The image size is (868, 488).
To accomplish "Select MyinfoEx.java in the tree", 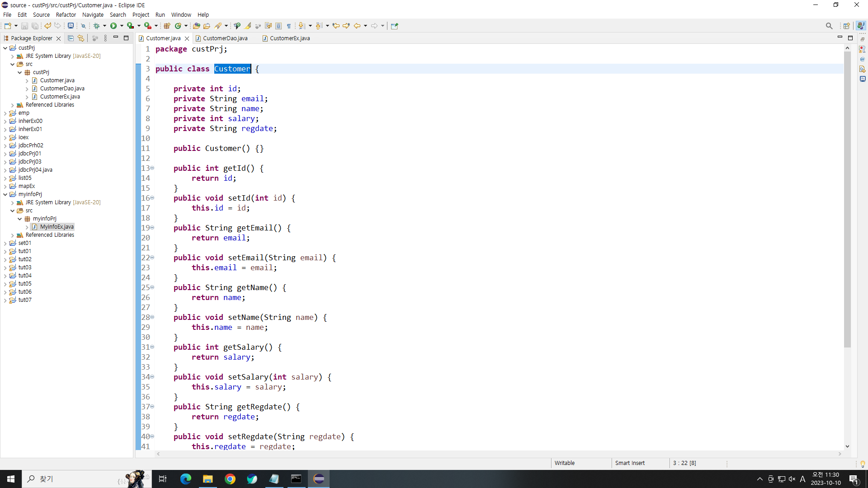I will 57,227.
